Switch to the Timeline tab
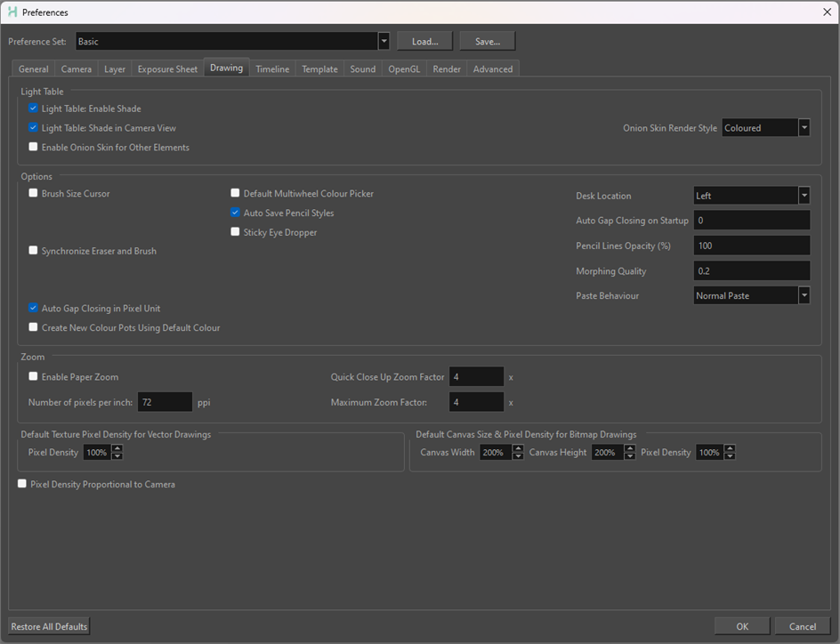The image size is (840, 644). tap(272, 69)
